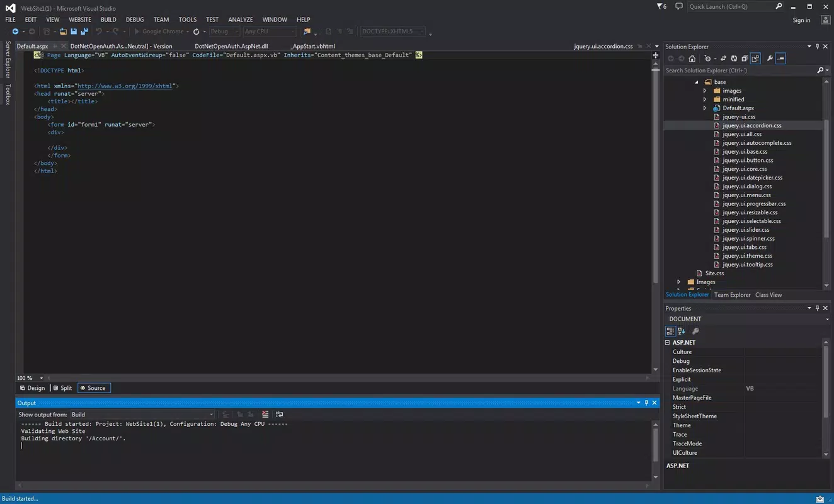Open the ANALYZE menu
The width and height of the screenshot is (834, 504).
pos(241,20)
